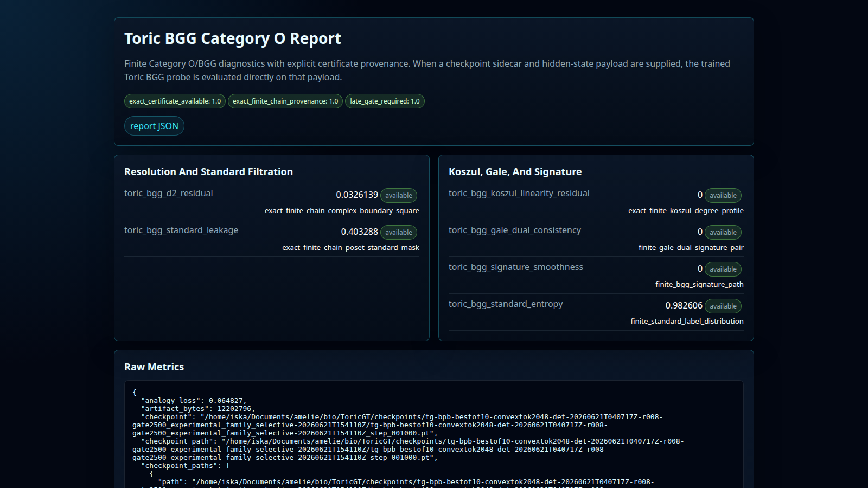This screenshot has height=488, width=868.
Task: Click available badge for toric_bgg_koszul_linearity_residual
Action: pyautogui.click(x=723, y=195)
